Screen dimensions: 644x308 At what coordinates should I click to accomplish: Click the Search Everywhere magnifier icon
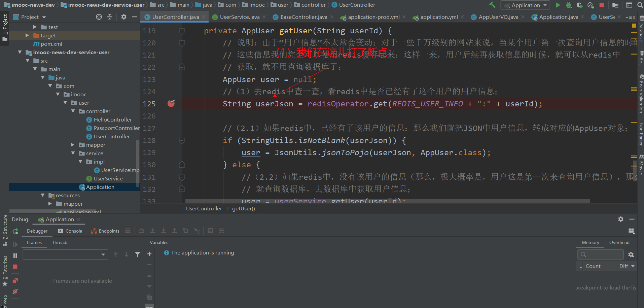[x=640, y=5]
